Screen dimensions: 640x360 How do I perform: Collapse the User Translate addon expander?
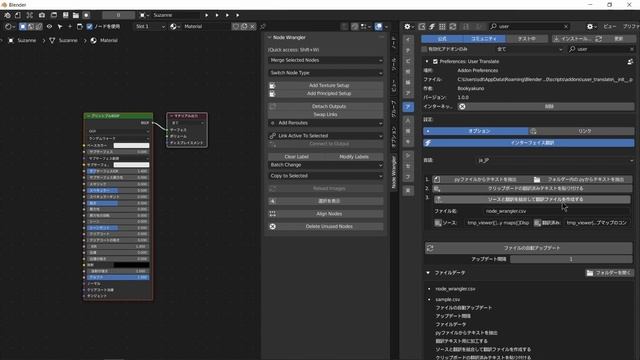tap(427, 62)
